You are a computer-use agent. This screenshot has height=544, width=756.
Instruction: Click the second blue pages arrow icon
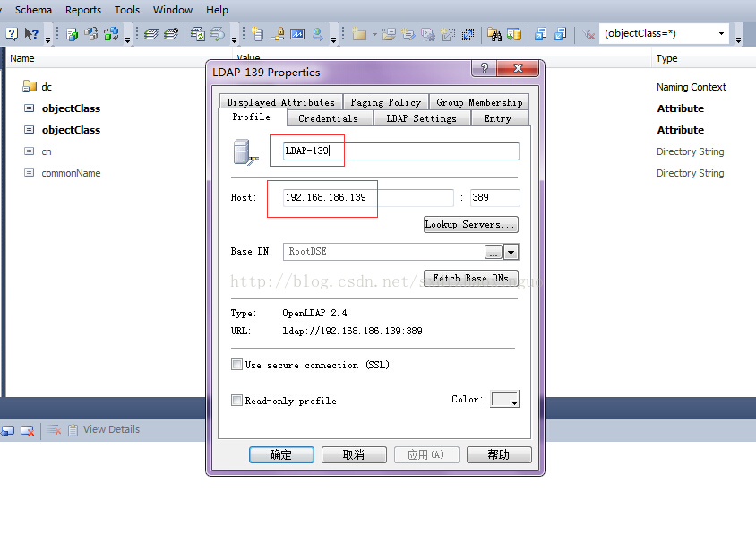560,34
